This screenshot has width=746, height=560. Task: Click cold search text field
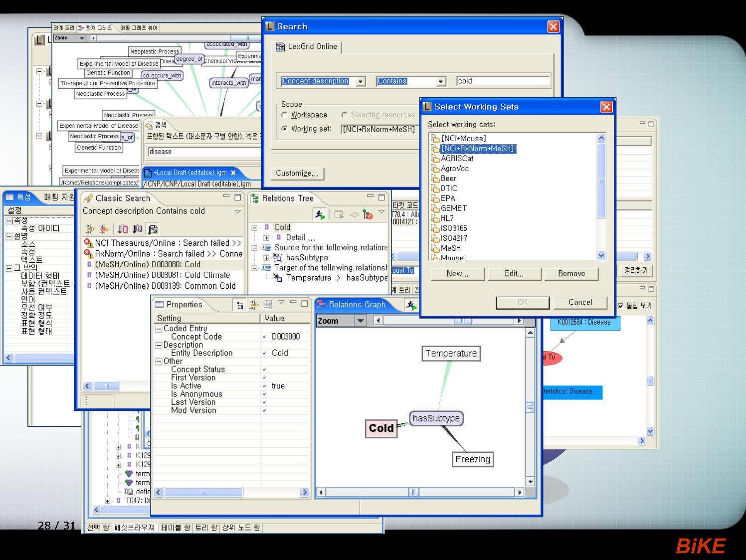pyautogui.click(x=503, y=81)
